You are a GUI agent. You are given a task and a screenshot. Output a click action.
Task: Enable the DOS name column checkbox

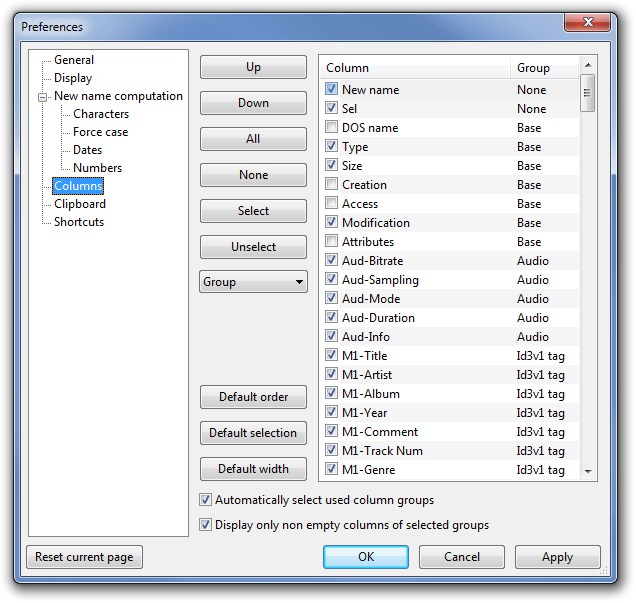coord(331,127)
